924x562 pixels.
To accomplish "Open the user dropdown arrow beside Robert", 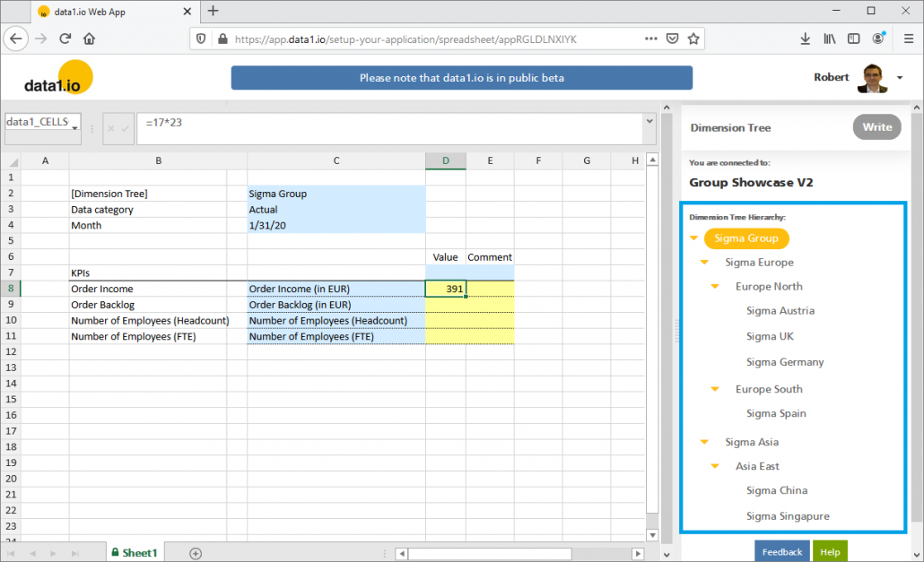I will point(900,78).
